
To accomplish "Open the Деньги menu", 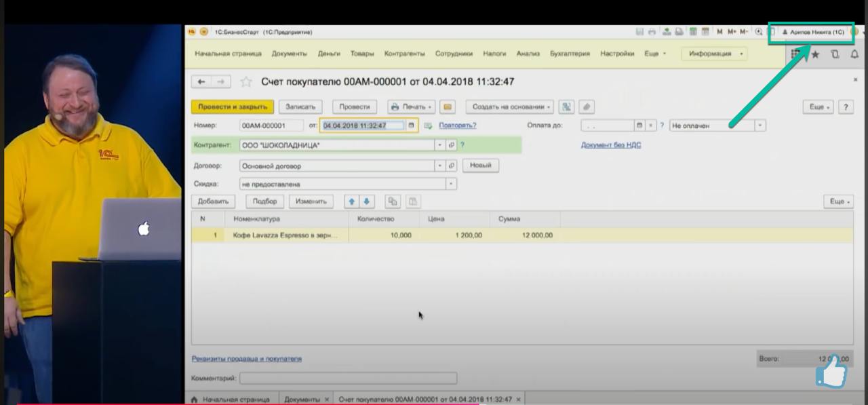I will pyautogui.click(x=329, y=54).
